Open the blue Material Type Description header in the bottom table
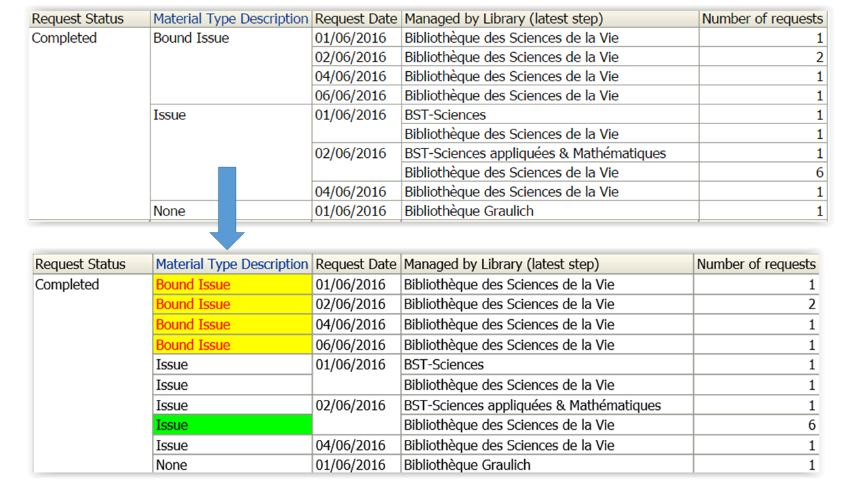 [x=232, y=264]
